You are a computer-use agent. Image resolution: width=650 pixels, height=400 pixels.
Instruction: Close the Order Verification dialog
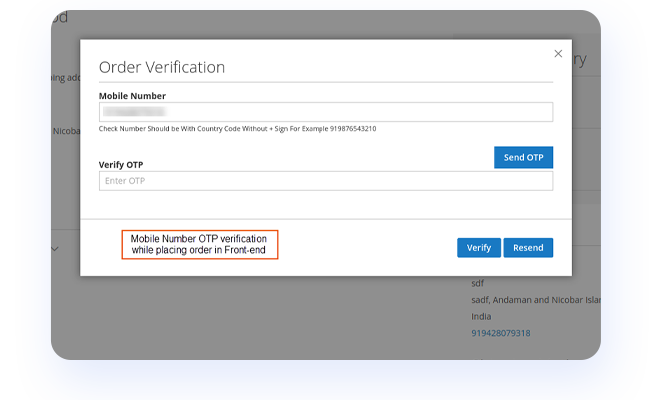pos(558,53)
